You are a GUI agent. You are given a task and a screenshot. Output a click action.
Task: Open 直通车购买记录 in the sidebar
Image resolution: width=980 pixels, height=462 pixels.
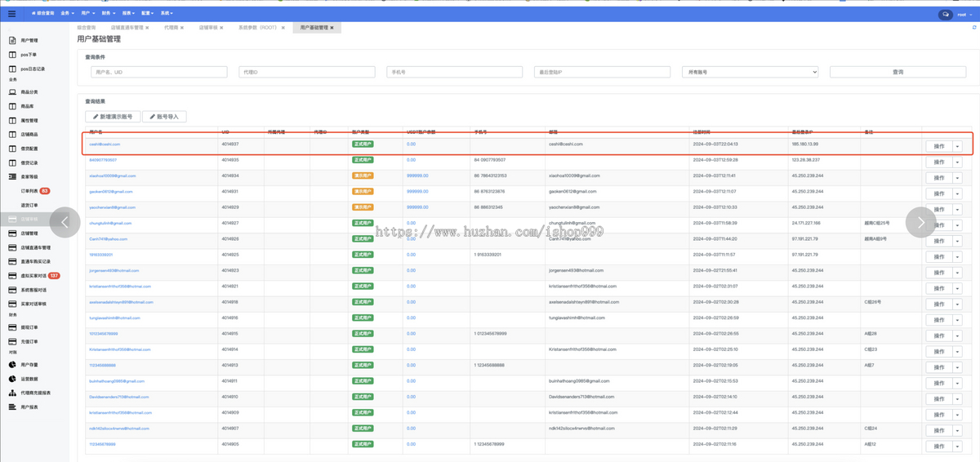click(x=35, y=262)
